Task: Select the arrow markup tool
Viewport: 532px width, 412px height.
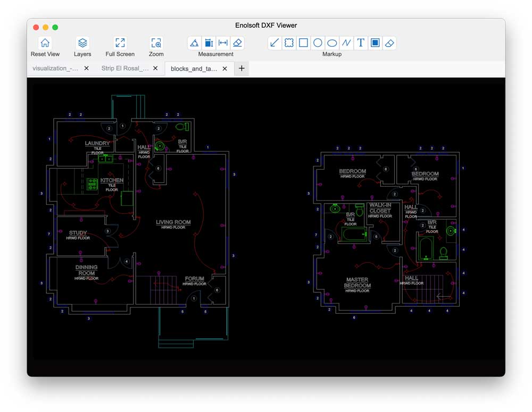Action: point(275,43)
